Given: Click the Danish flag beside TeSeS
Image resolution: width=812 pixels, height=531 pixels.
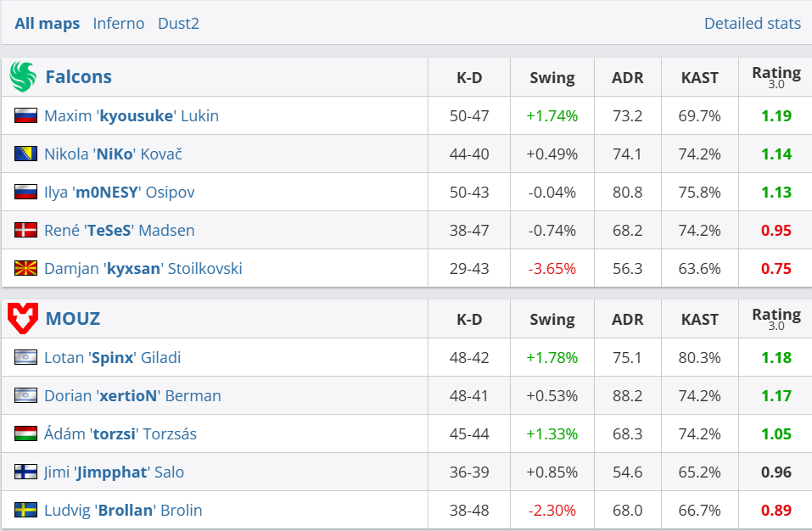Looking at the screenshot, I should 25,230.
